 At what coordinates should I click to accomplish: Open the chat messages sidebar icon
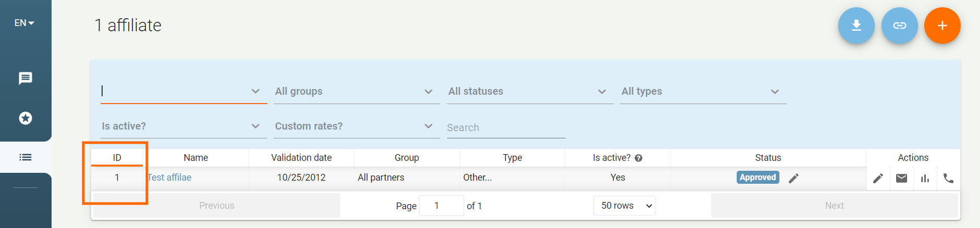coord(26,78)
